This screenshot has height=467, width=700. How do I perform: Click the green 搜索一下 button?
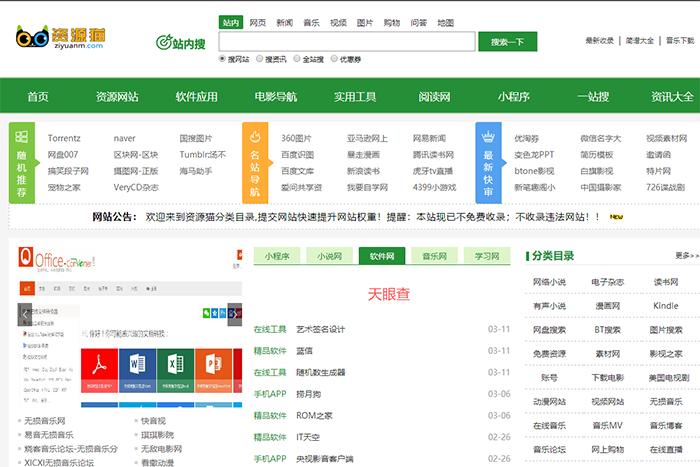click(508, 42)
